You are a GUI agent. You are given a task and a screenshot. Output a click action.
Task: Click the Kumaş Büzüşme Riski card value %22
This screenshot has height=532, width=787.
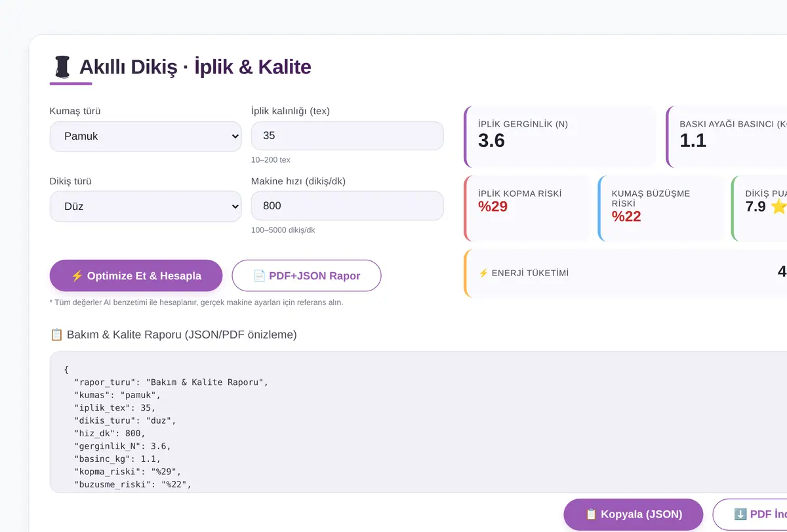click(626, 216)
